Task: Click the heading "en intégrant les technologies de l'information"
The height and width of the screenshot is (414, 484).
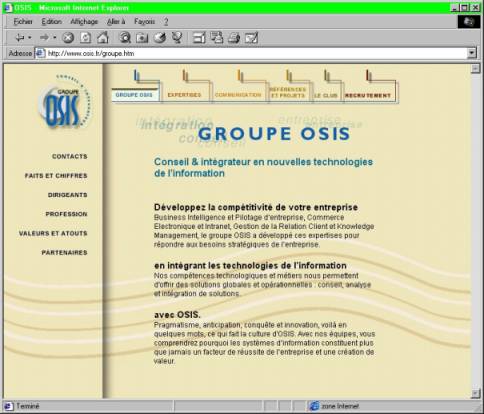Action: (250, 266)
